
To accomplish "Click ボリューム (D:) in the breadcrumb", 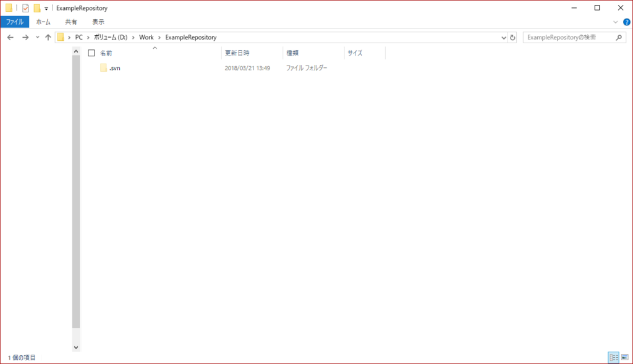I will click(x=111, y=37).
